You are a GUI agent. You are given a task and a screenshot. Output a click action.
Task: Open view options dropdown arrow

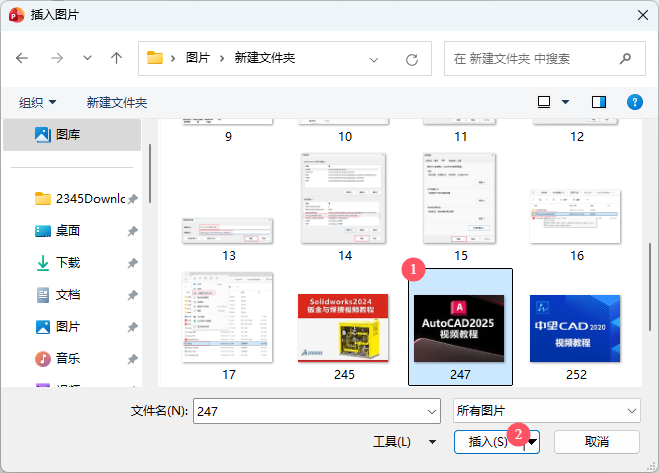coord(566,102)
